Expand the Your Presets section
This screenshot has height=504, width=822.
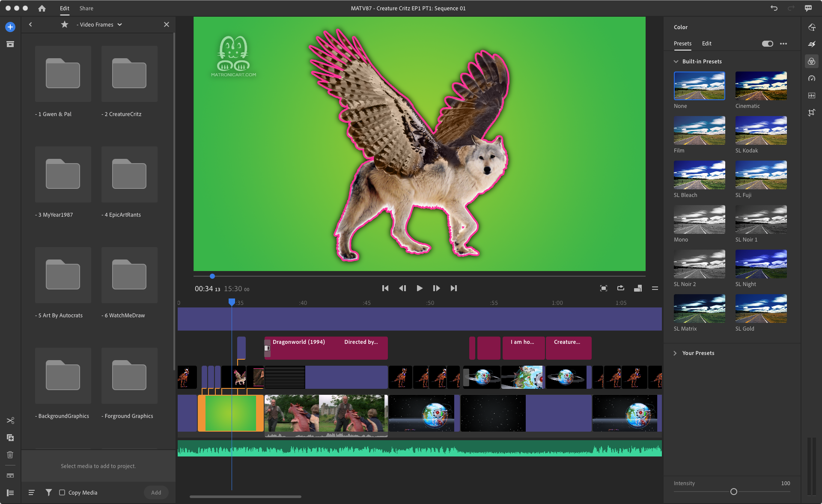(x=675, y=353)
